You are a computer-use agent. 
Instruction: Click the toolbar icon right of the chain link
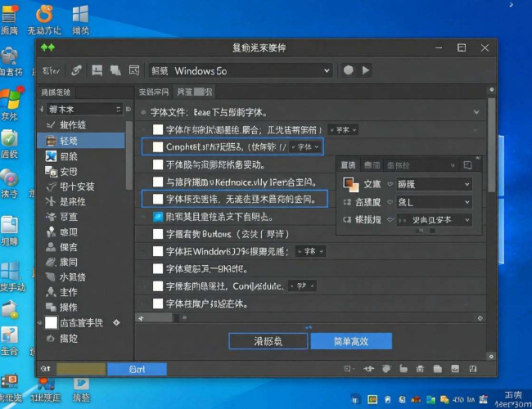(97, 70)
